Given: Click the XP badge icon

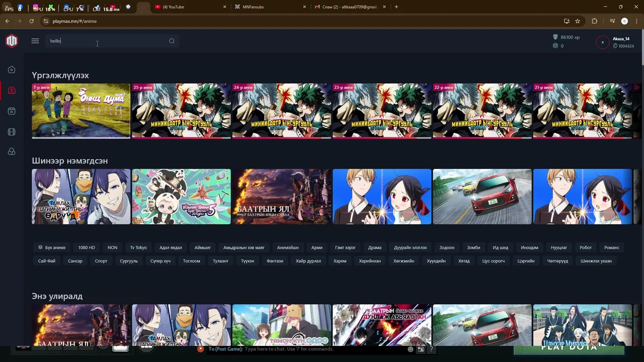Looking at the screenshot, I should (x=555, y=37).
